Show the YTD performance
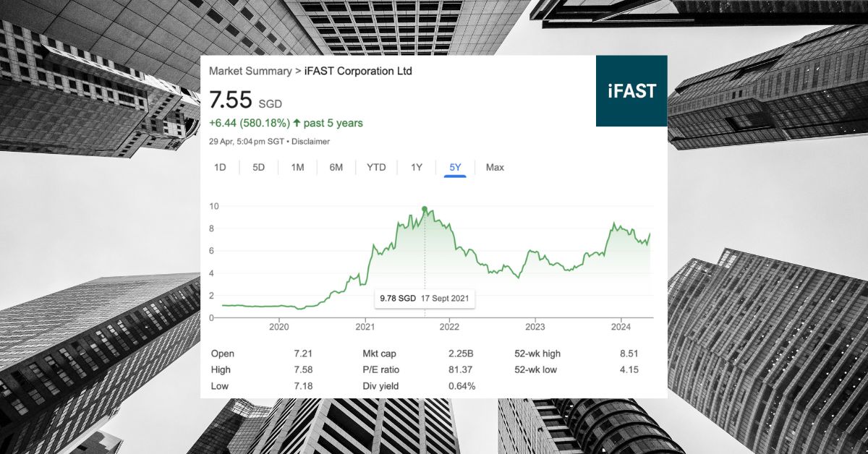Image resolution: width=868 pixels, height=454 pixels. coord(375,167)
